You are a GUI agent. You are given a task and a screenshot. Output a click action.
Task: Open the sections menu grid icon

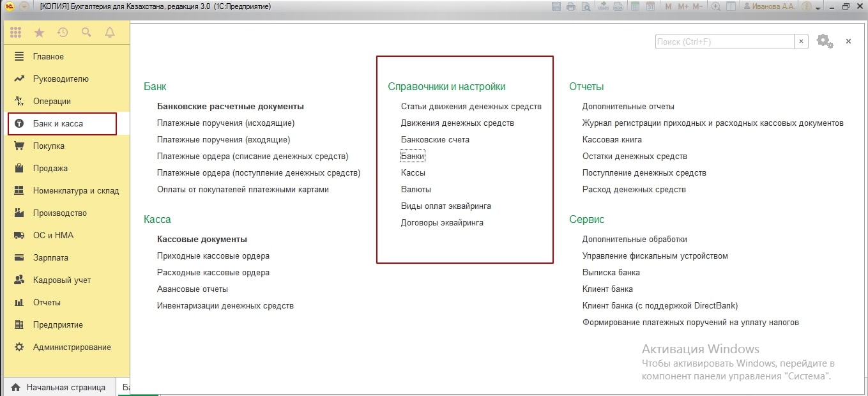(16, 33)
